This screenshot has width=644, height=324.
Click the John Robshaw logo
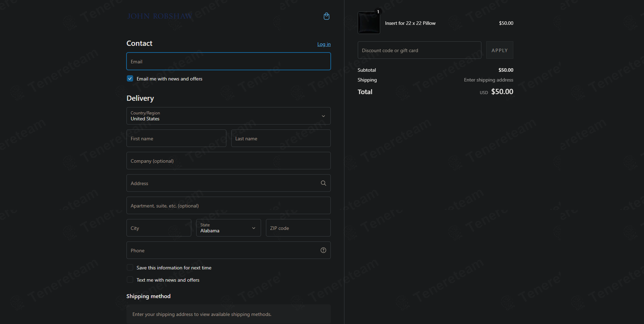point(160,16)
